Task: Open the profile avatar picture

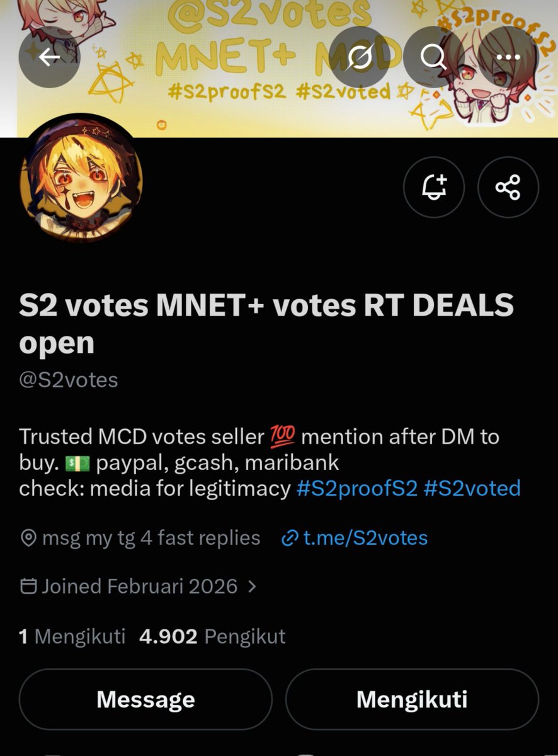Action: click(x=81, y=179)
